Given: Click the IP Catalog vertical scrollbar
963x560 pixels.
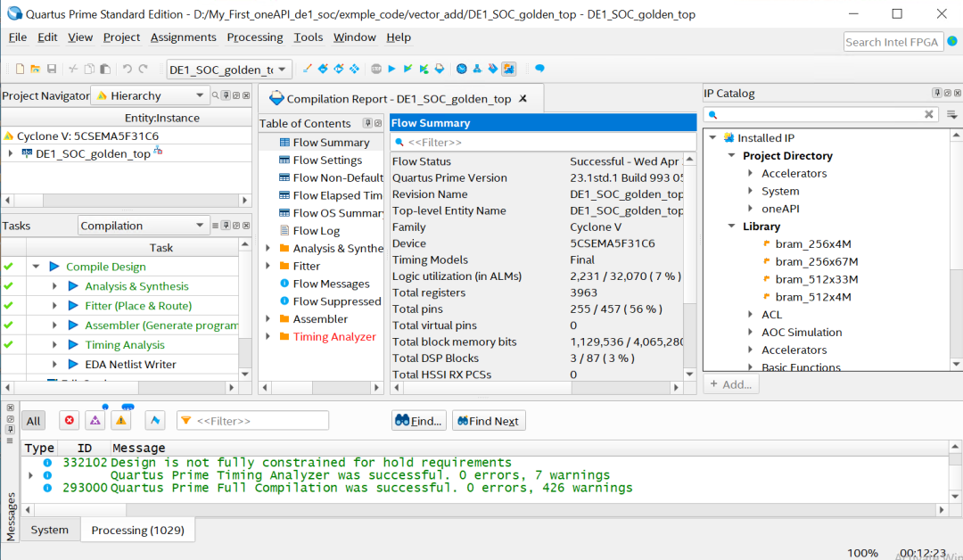Looking at the screenshot, I should tap(956, 250).
